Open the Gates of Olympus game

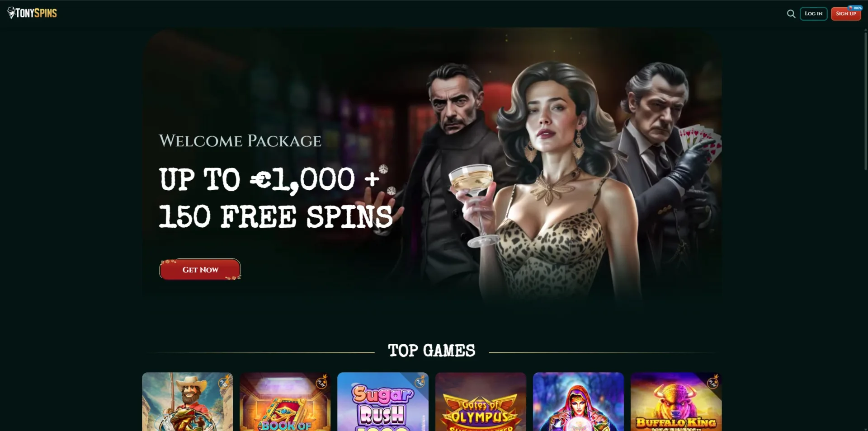tap(481, 402)
